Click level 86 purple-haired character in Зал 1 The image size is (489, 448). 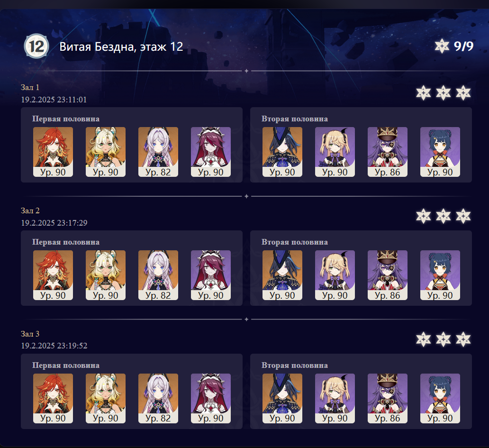(387, 152)
